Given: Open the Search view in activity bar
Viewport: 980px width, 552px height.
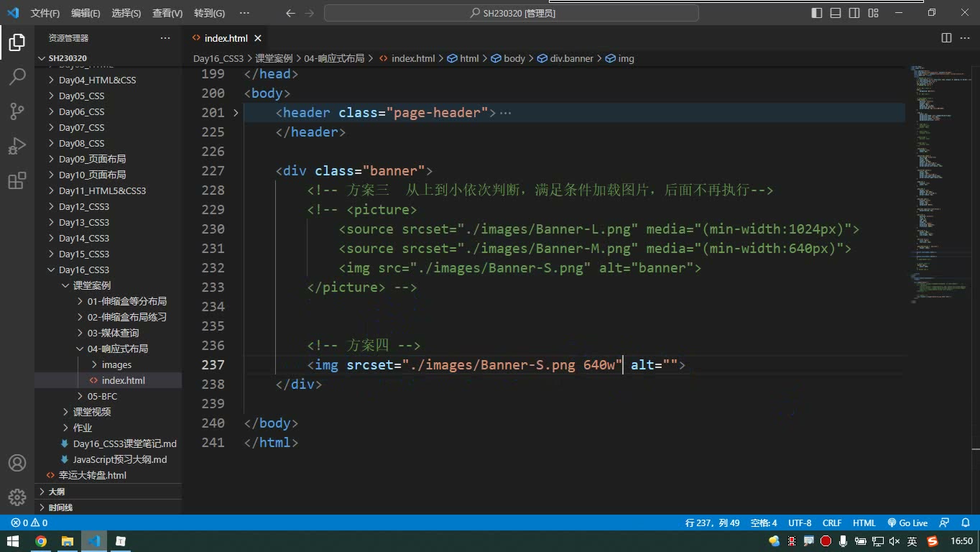Looking at the screenshot, I should 17,76.
